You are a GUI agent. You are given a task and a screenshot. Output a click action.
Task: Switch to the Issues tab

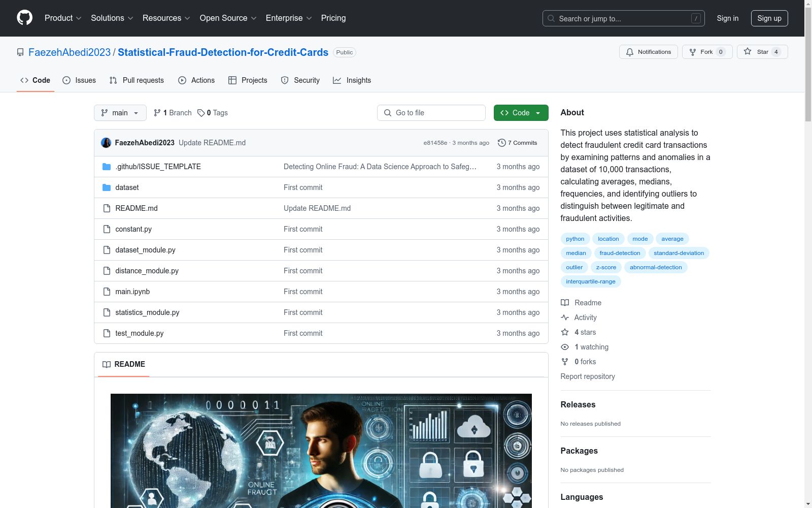[79, 80]
